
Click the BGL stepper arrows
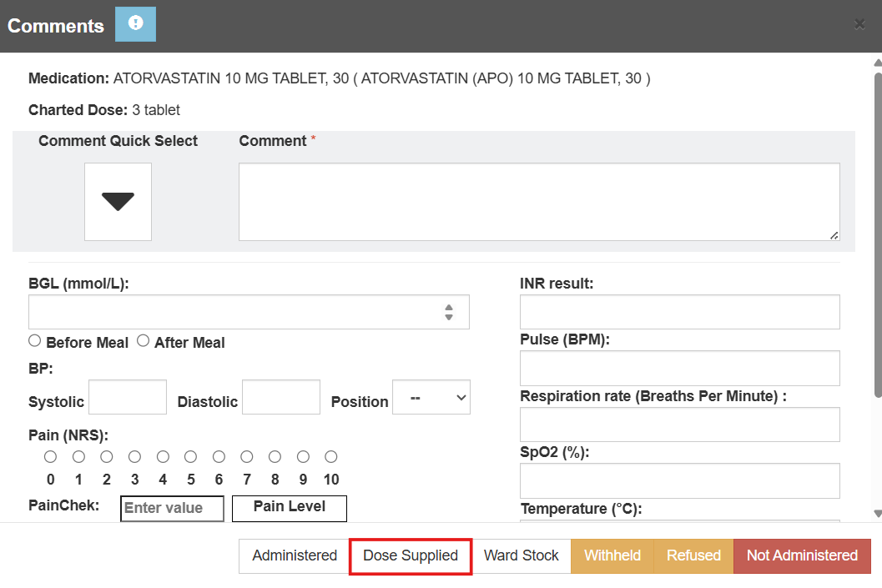tap(449, 312)
